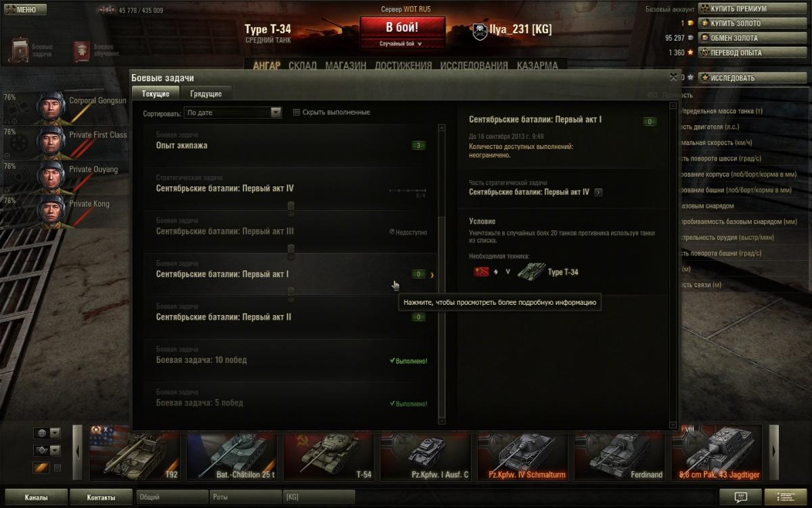812x508 pixels.
Task: Toggle small checkbox by the ammo filter
Action: pos(58,468)
